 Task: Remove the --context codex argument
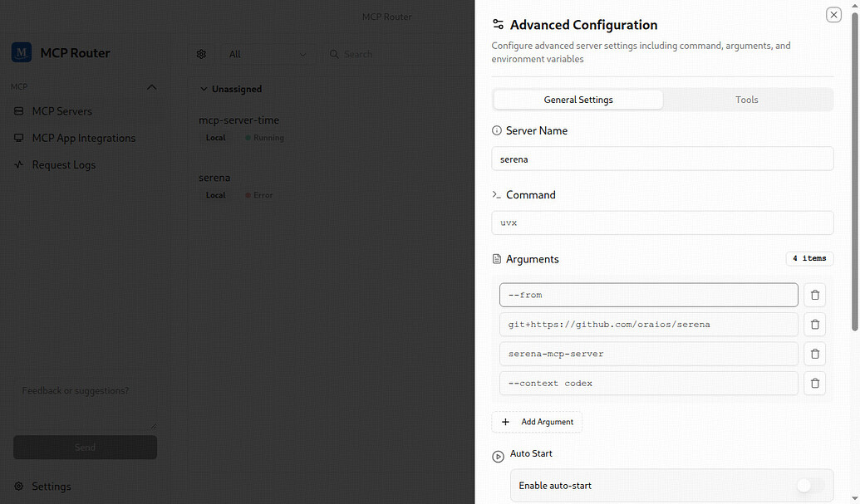pyautogui.click(x=814, y=384)
